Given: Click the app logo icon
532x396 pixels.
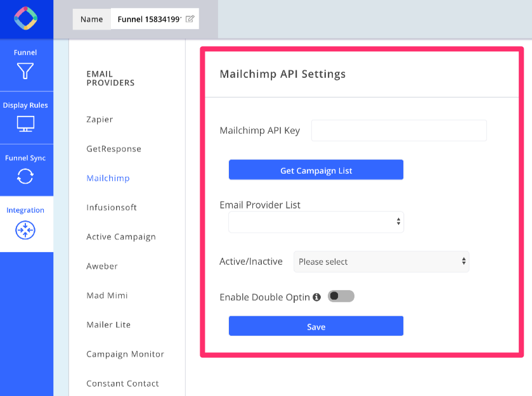Looking at the screenshot, I should (26, 19).
